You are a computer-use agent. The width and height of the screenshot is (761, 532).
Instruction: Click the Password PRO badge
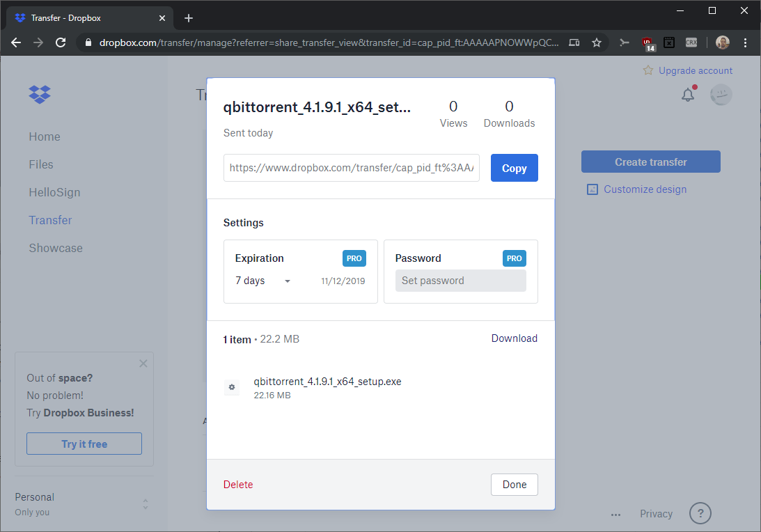(514, 258)
